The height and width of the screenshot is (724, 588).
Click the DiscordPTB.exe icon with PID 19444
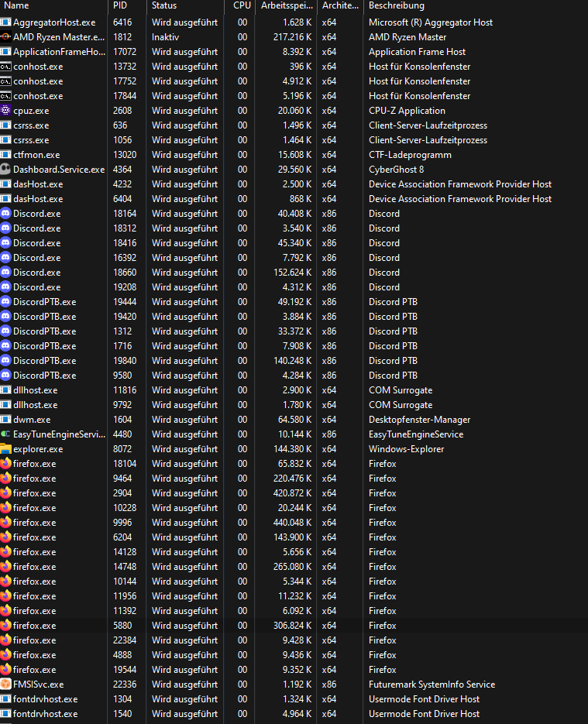(x=5, y=302)
